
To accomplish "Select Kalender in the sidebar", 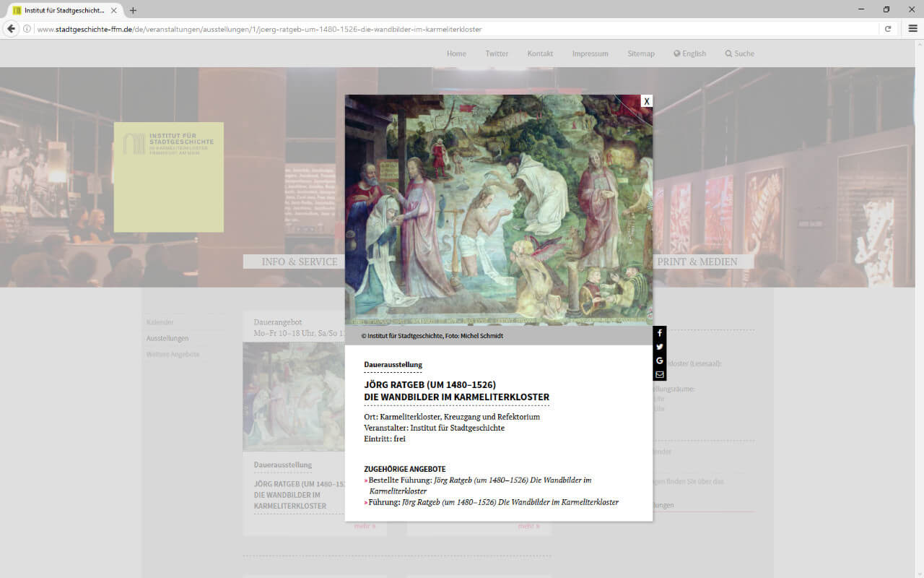I will (x=160, y=322).
